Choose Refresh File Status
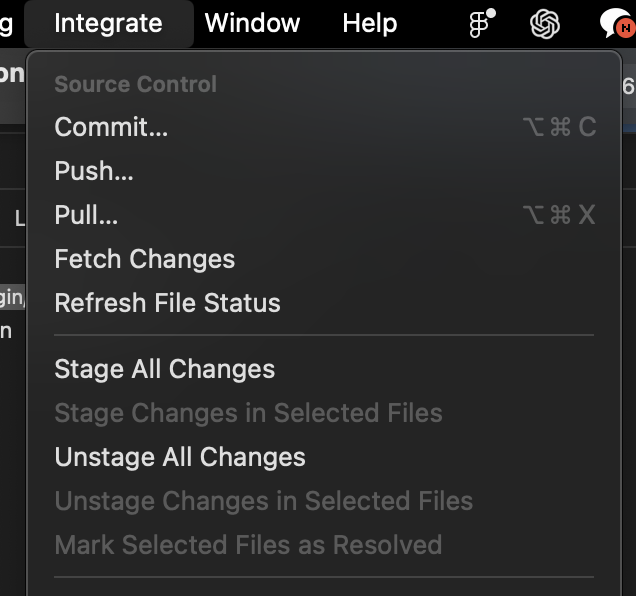This screenshot has height=596, width=636. tap(167, 303)
